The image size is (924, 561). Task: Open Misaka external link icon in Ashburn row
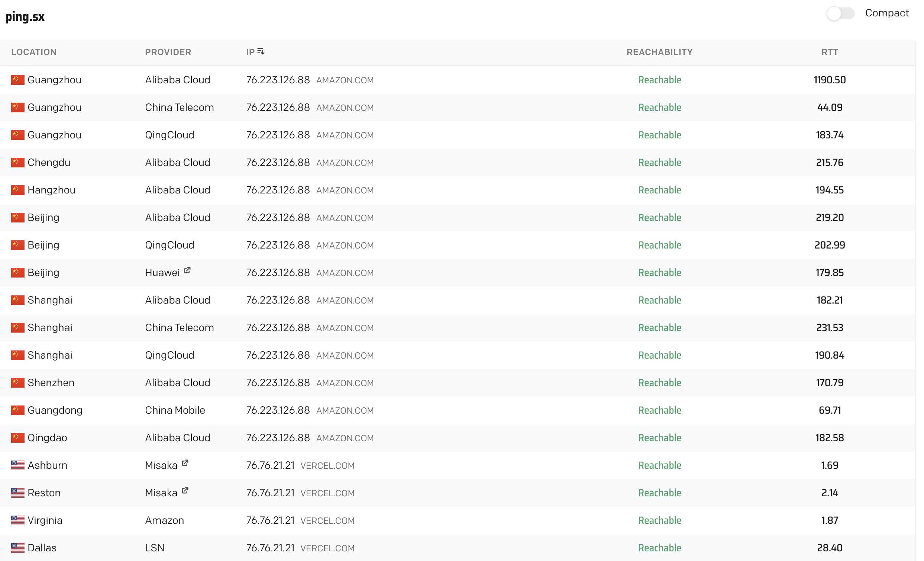coord(185,463)
